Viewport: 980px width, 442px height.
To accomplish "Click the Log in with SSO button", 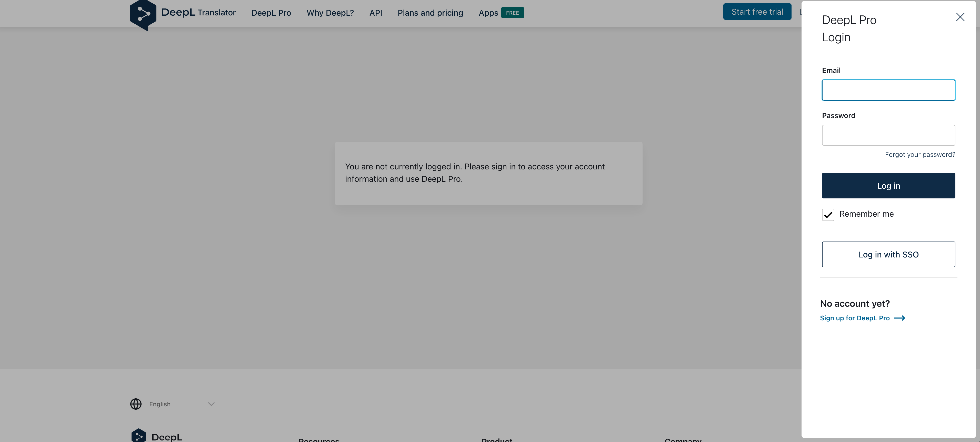I will tap(888, 254).
